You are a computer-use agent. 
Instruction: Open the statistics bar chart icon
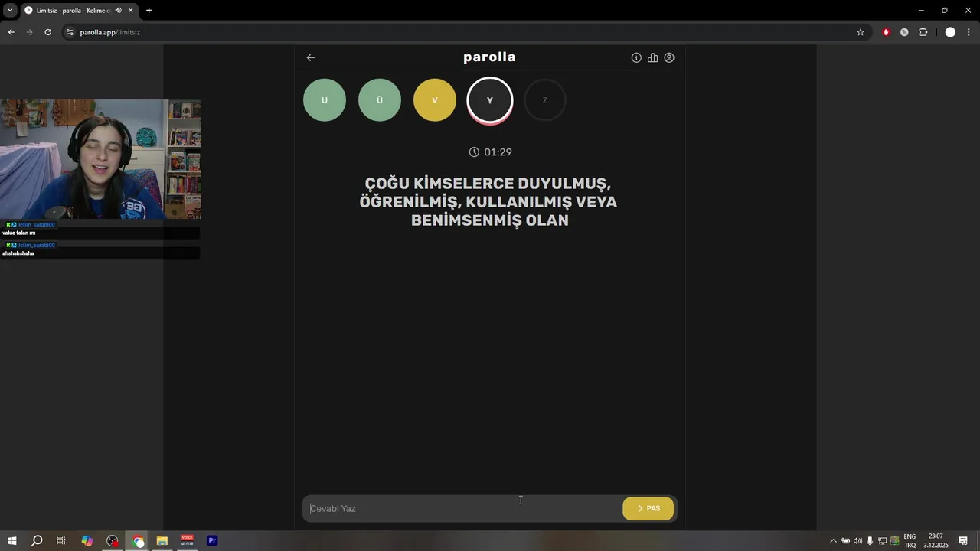[652, 57]
